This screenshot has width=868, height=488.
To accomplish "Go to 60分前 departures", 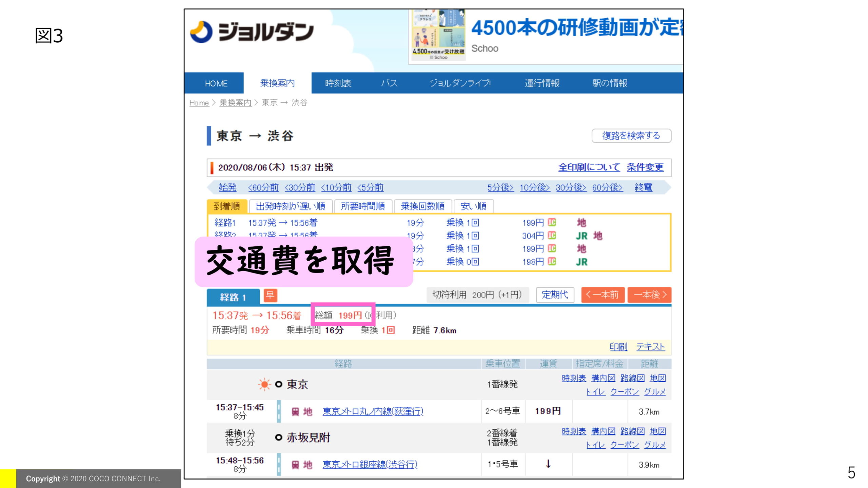I will pos(263,187).
